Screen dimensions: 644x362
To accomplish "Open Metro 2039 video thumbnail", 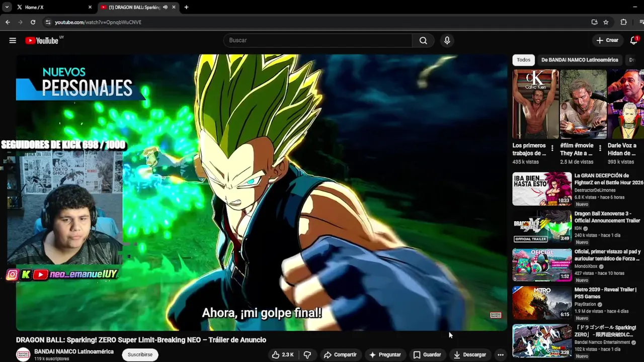I will 542,303.
